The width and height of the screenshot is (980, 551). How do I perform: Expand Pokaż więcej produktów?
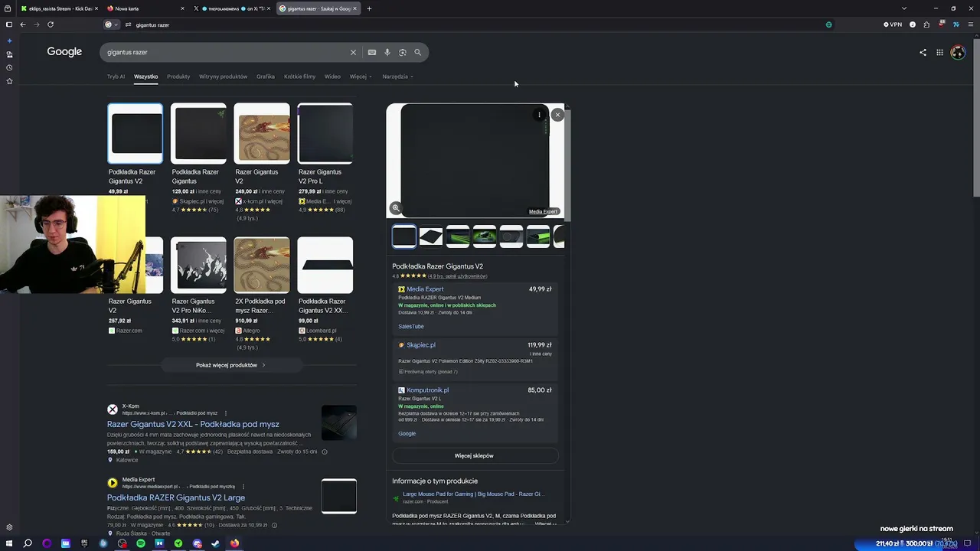[230, 365]
